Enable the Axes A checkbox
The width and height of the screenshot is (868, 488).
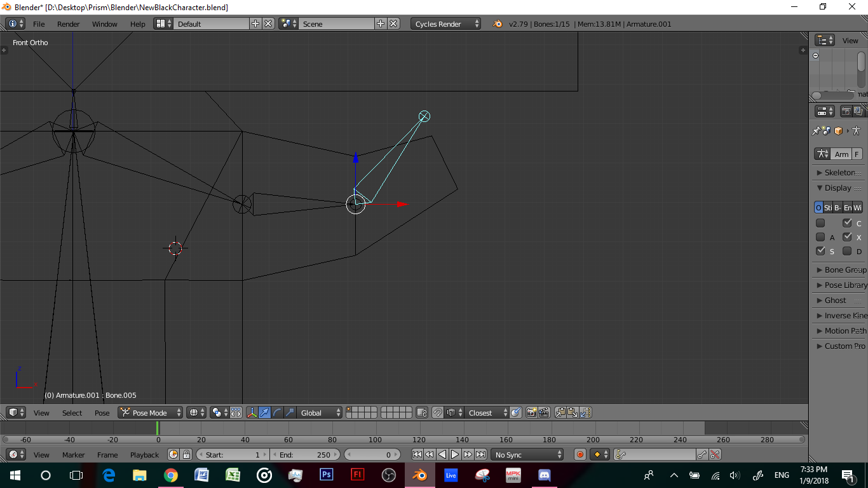coord(820,236)
